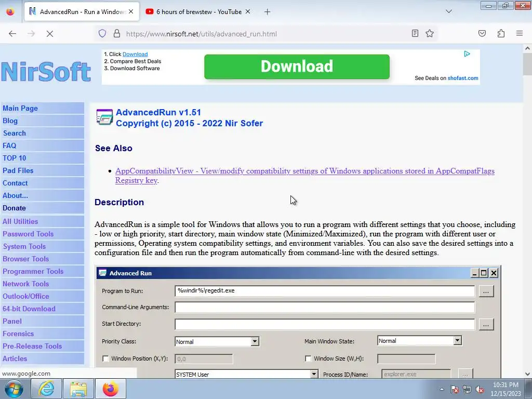Open the AdChoices icon in the ad
The width and height of the screenshot is (532, 399).
point(467,54)
